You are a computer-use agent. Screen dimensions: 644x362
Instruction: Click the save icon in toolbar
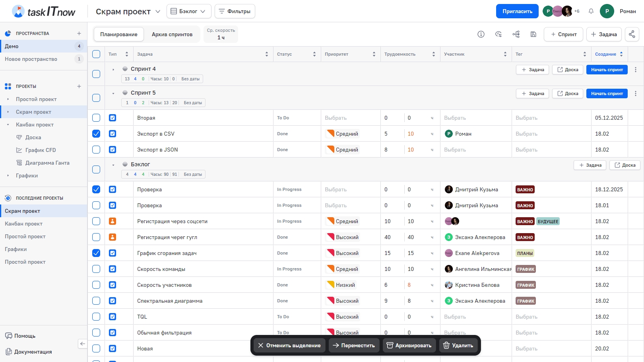click(x=533, y=34)
